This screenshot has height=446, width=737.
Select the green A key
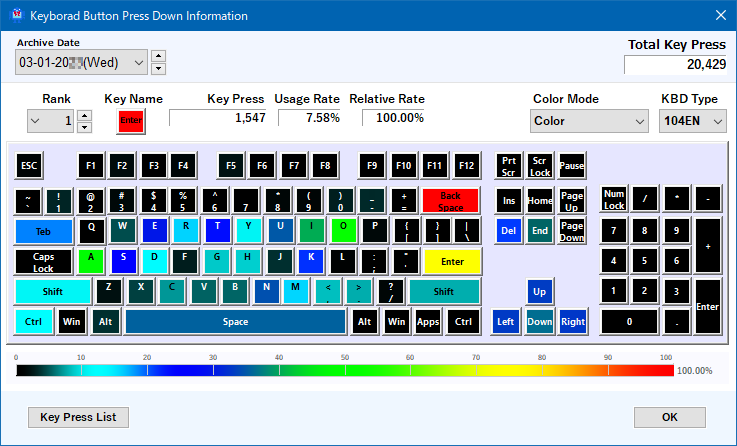coord(91,262)
